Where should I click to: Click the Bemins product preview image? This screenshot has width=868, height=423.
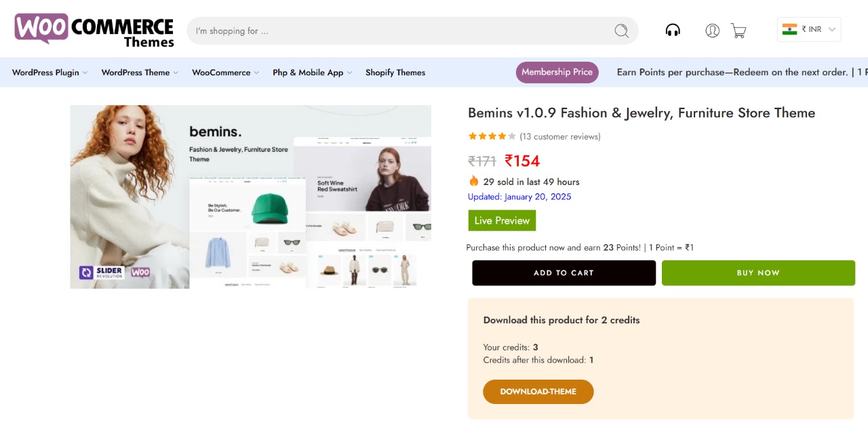point(250,197)
